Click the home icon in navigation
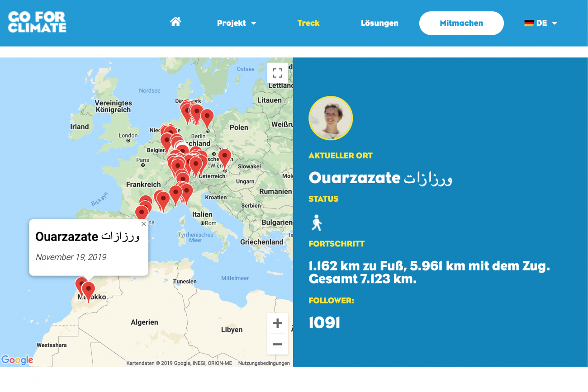 point(175,22)
